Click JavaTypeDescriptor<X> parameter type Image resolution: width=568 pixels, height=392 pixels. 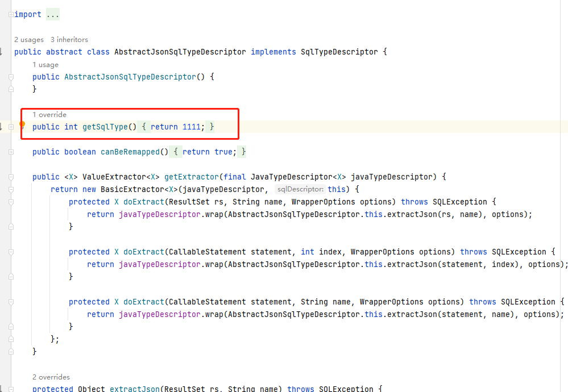298,177
